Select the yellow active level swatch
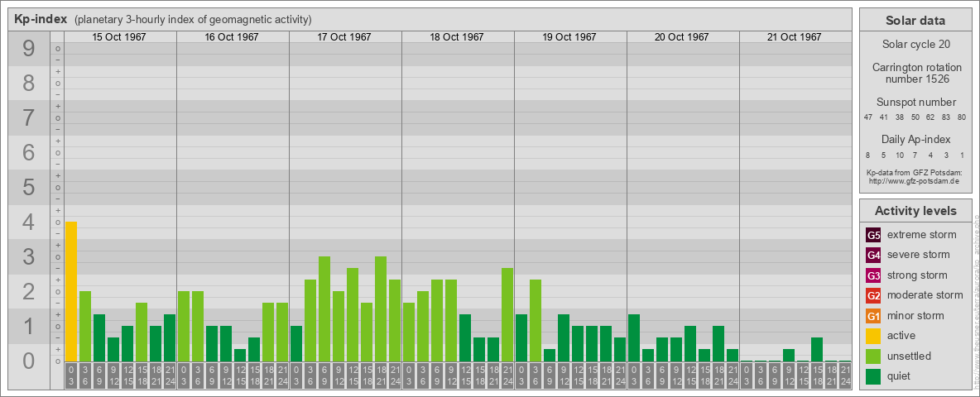The height and width of the screenshot is (397, 980). (x=873, y=336)
